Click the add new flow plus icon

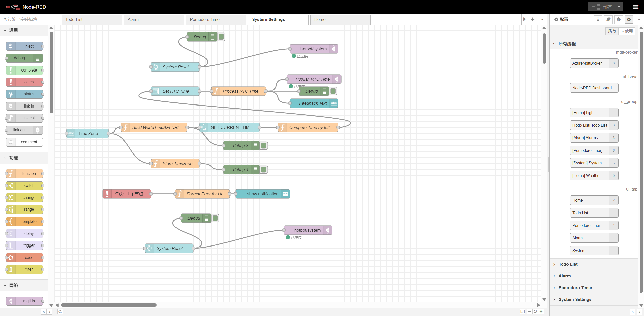(533, 19)
